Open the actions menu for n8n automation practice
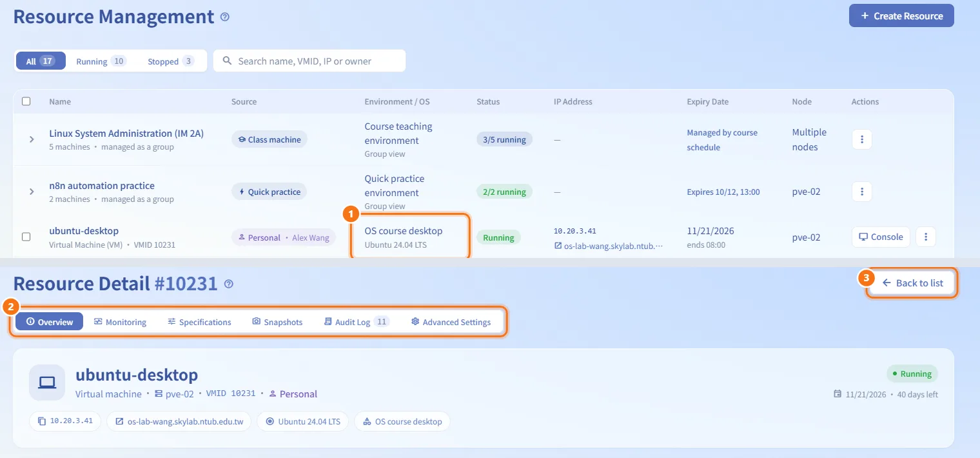This screenshot has height=458, width=980. [862, 192]
